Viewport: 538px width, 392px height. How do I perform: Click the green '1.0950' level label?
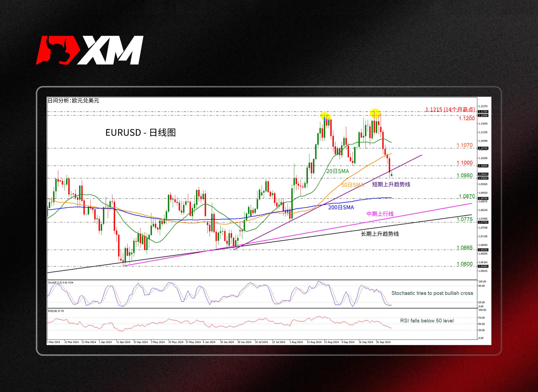(x=464, y=175)
